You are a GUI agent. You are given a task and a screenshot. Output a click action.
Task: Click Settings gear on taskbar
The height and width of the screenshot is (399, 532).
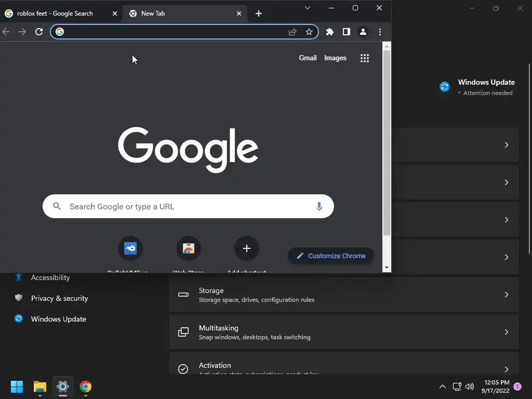coord(63,387)
